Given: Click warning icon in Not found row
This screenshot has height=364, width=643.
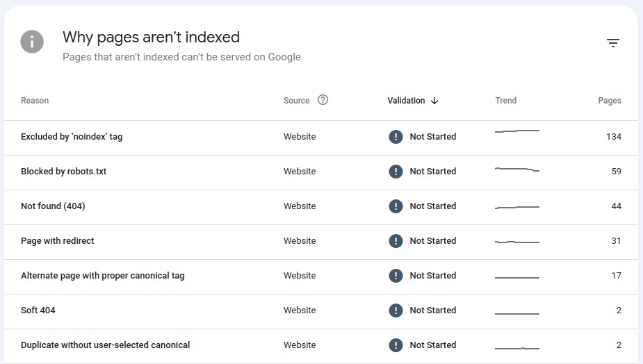Looking at the screenshot, I should click(396, 206).
